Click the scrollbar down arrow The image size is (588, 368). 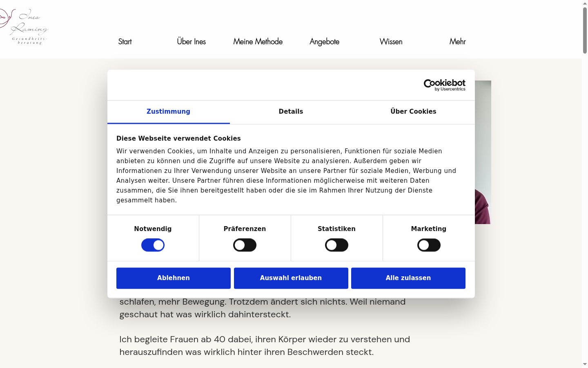(x=585, y=364)
